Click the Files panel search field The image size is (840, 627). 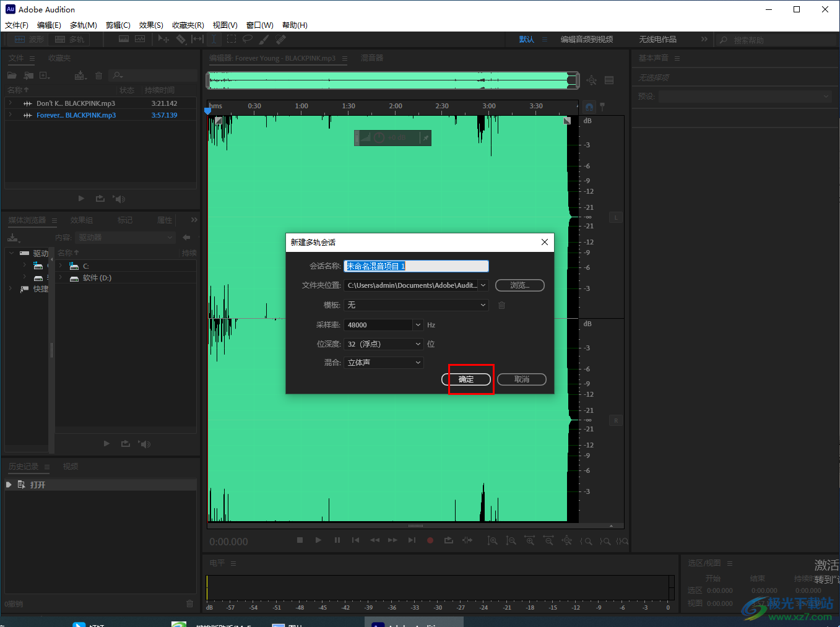click(x=152, y=76)
